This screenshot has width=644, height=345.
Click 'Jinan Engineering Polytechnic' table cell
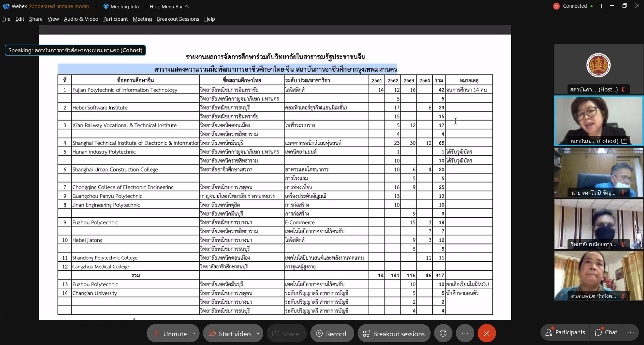[136, 205]
